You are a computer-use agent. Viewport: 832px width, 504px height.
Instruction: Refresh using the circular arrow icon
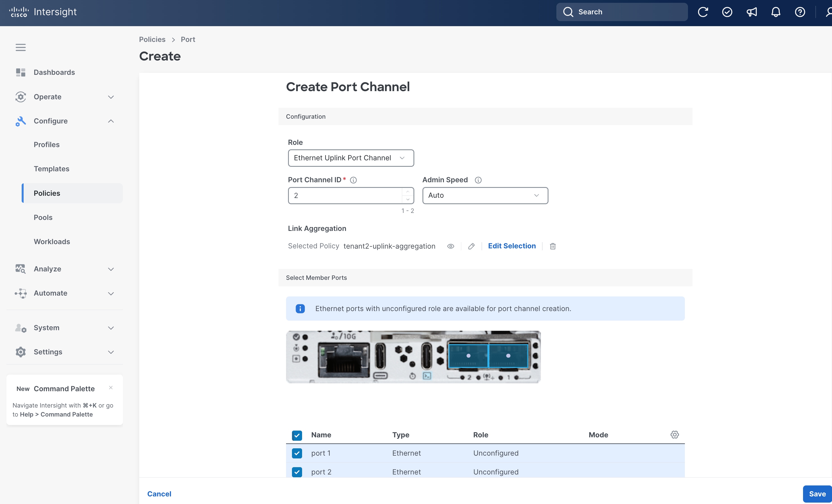coord(703,12)
